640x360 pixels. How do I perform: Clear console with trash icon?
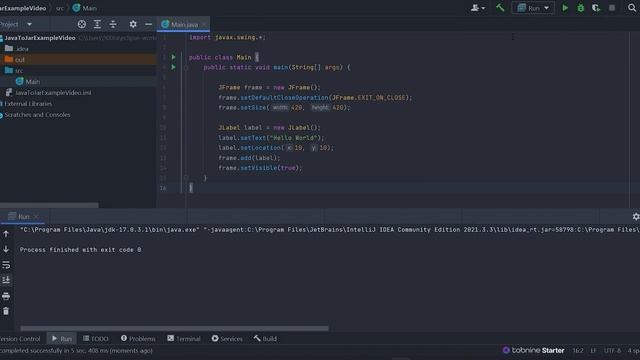(x=6, y=311)
